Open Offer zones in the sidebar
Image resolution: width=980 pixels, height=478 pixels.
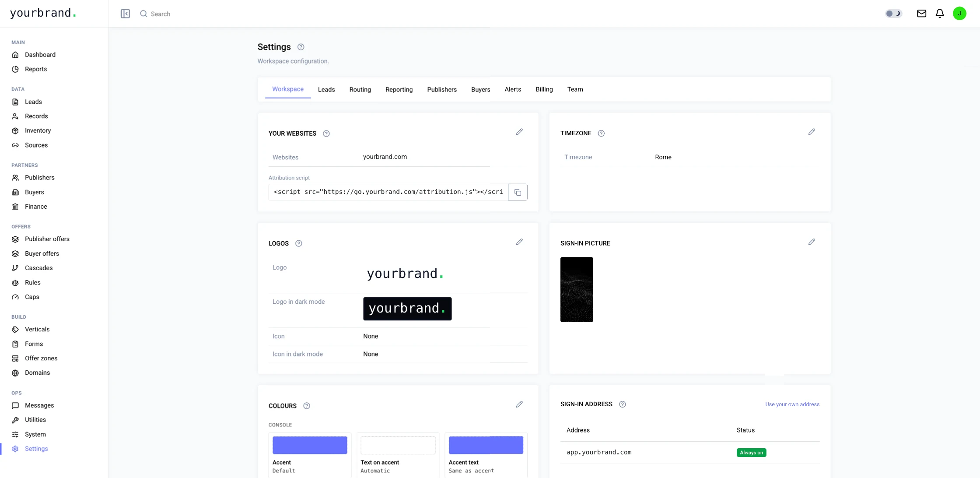click(41, 358)
